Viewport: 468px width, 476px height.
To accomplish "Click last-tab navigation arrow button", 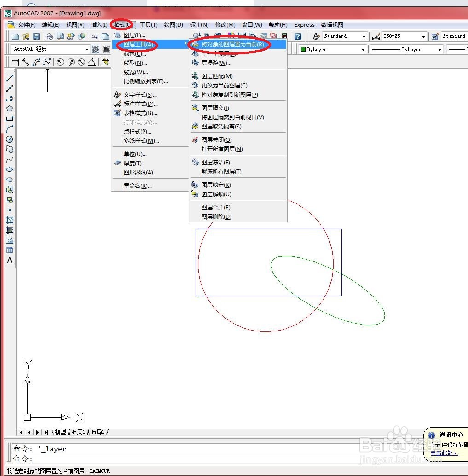I will (46, 432).
